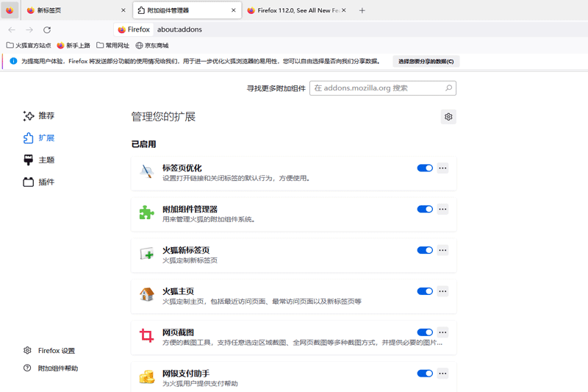Click the pinned Firefox tab icon

[x=10, y=10]
